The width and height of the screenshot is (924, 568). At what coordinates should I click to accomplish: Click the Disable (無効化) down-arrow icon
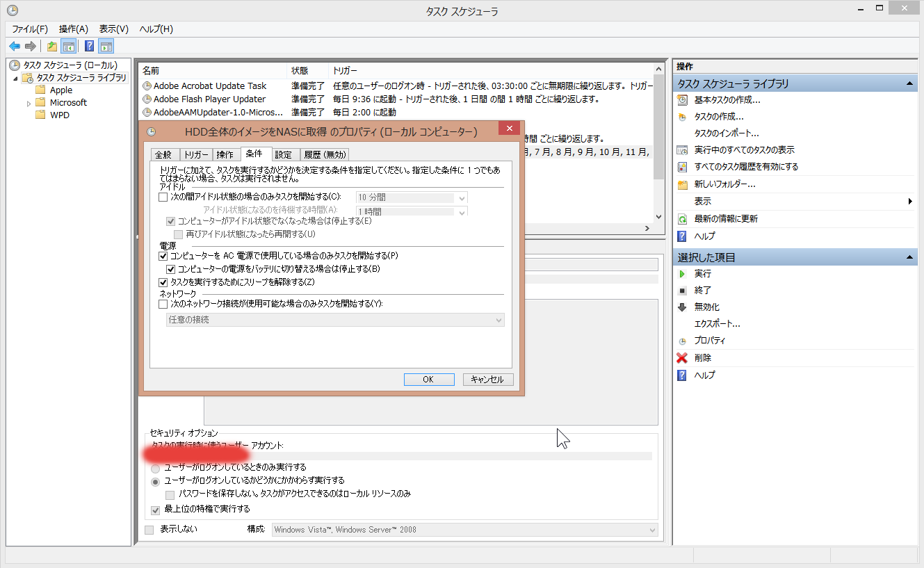point(683,307)
